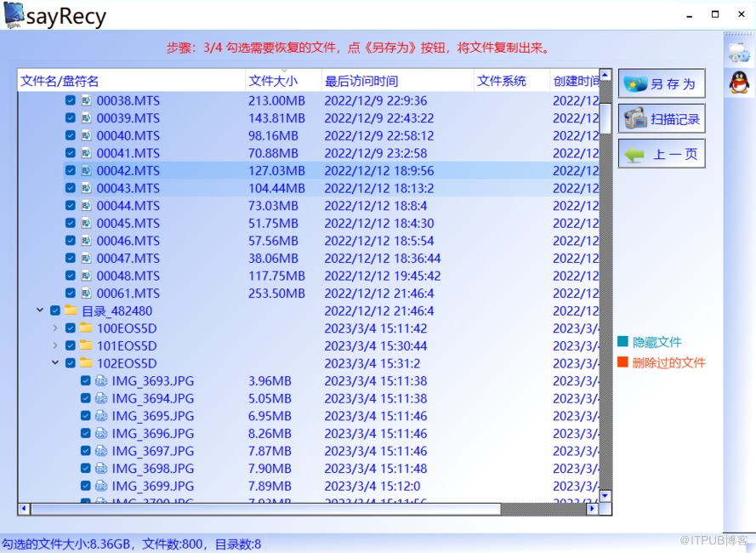Expand the 101EOS5D folder
756x553 pixels.
point(55,345)
